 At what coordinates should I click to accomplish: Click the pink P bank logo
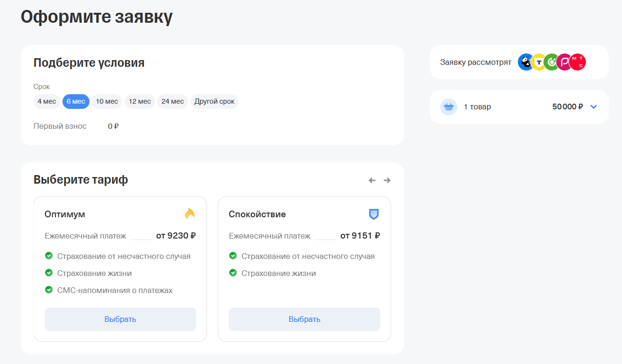click(x=564, y=62)
